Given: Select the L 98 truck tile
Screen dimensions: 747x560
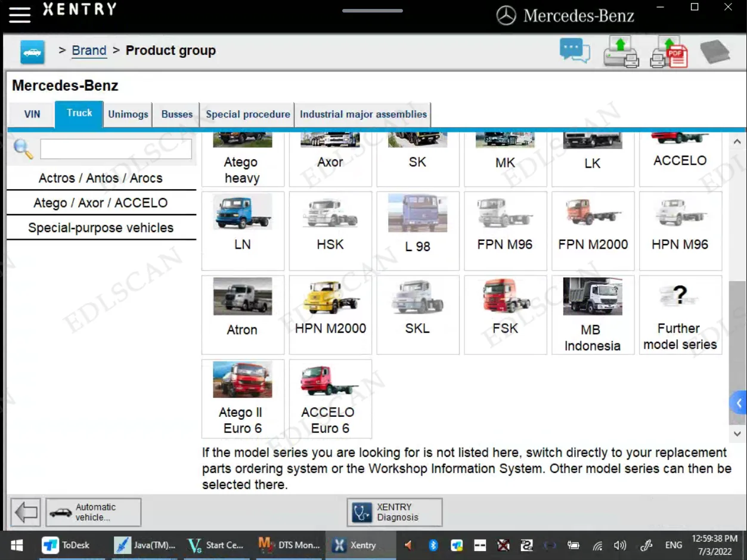Looking at the screenshot, I should [418, 231].
